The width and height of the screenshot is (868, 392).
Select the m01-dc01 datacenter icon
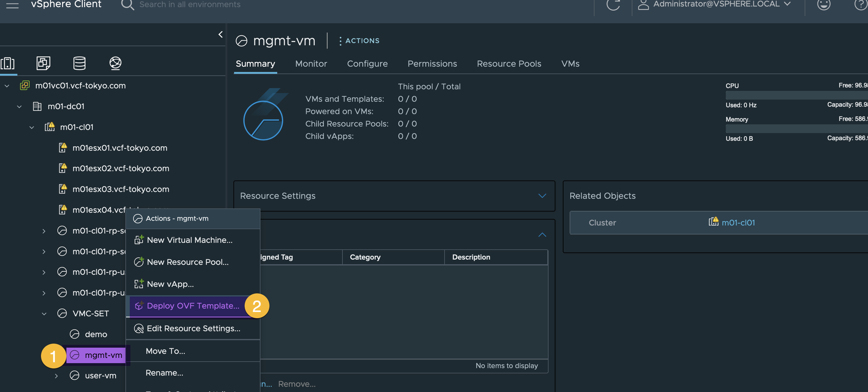point(37,106)
